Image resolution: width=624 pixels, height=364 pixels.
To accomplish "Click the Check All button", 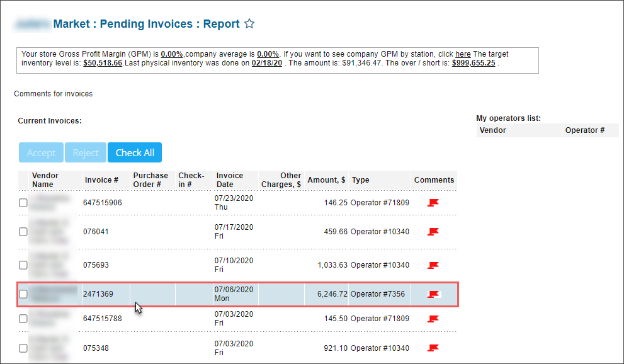I will click(x=134, y=152).
